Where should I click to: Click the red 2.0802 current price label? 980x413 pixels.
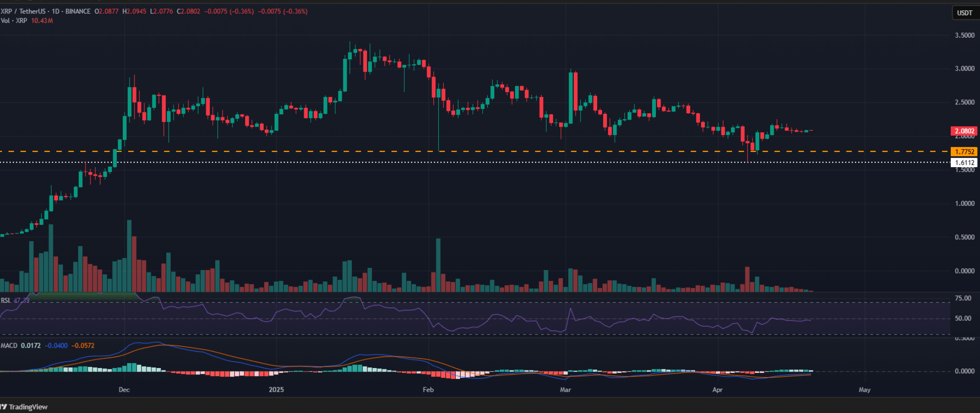[964, 131]
